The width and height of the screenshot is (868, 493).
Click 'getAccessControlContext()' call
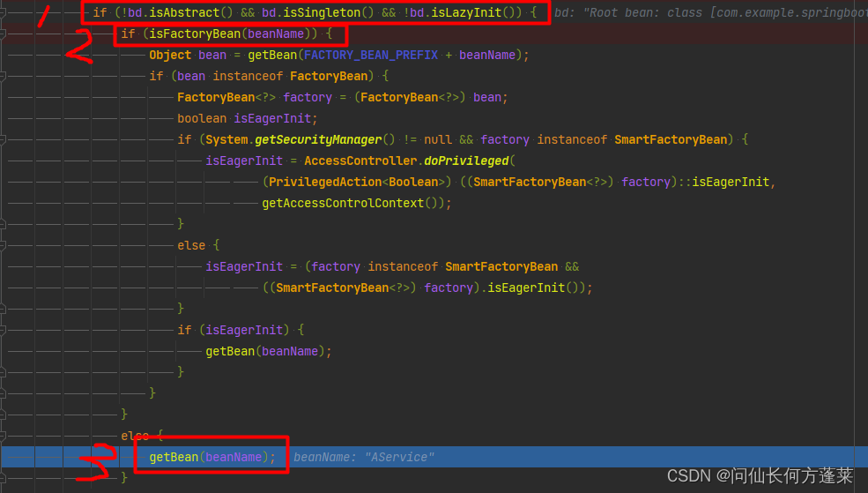pos(350,204)
